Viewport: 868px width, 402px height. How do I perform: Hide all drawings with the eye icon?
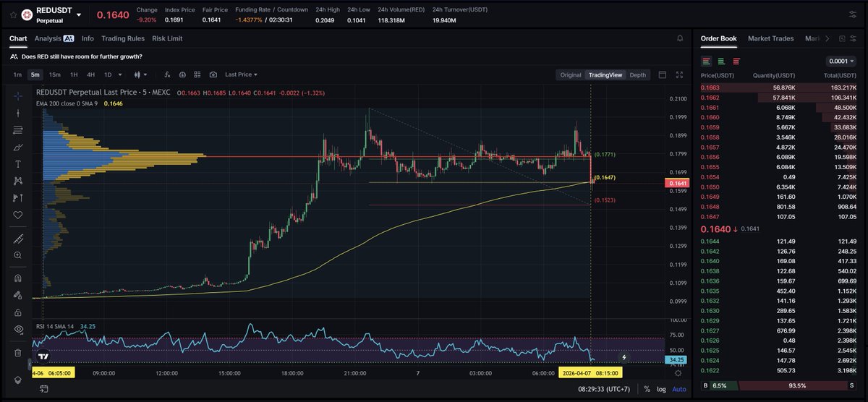click(x=18, y=329)
